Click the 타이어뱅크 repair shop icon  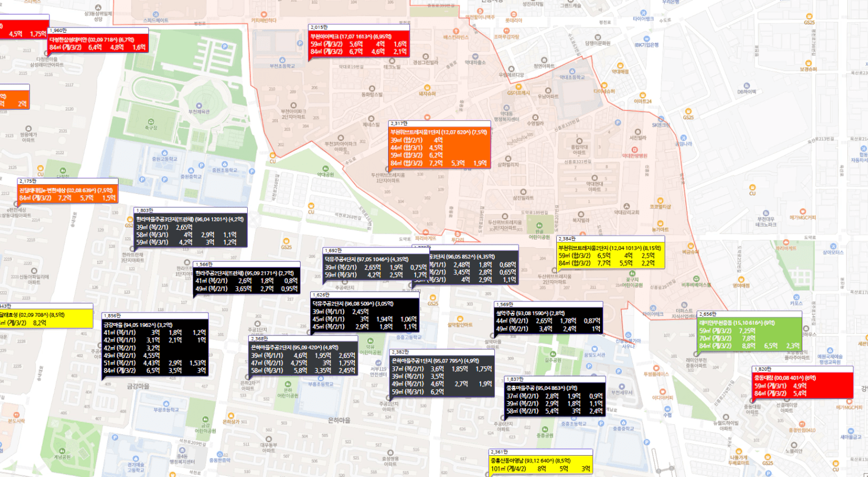644,12
